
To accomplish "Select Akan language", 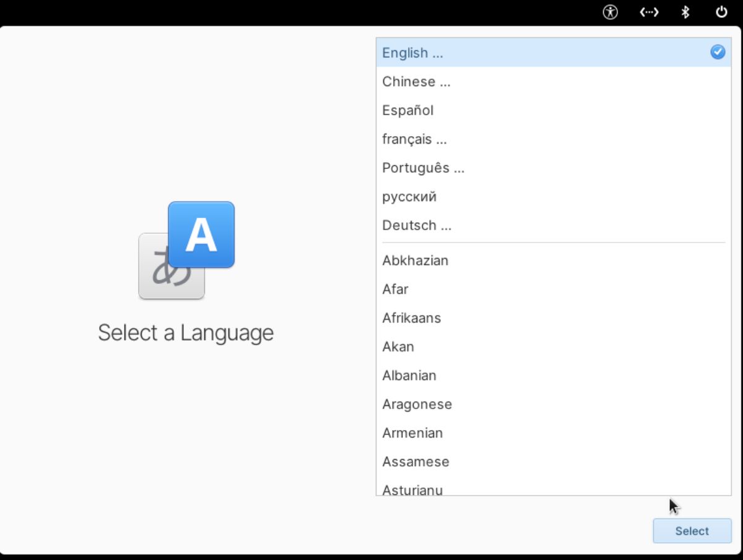I will [x=554, y=347].
